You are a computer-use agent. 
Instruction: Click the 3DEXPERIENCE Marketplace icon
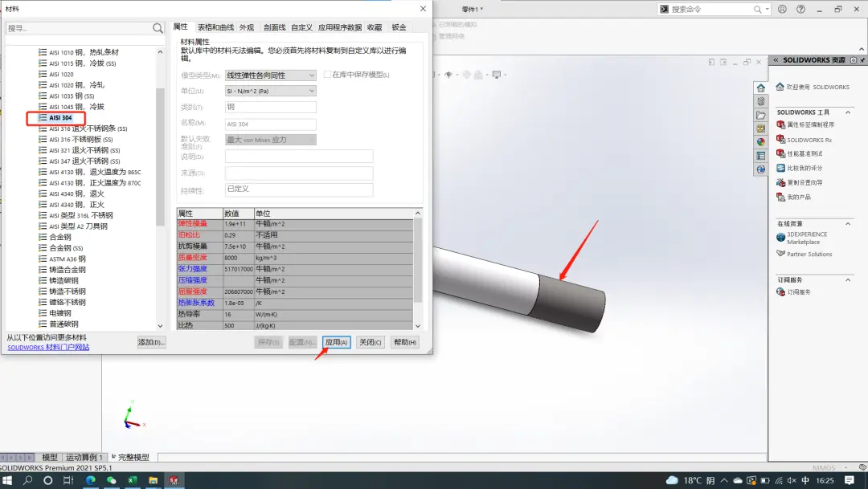click(x=780, y=238)
